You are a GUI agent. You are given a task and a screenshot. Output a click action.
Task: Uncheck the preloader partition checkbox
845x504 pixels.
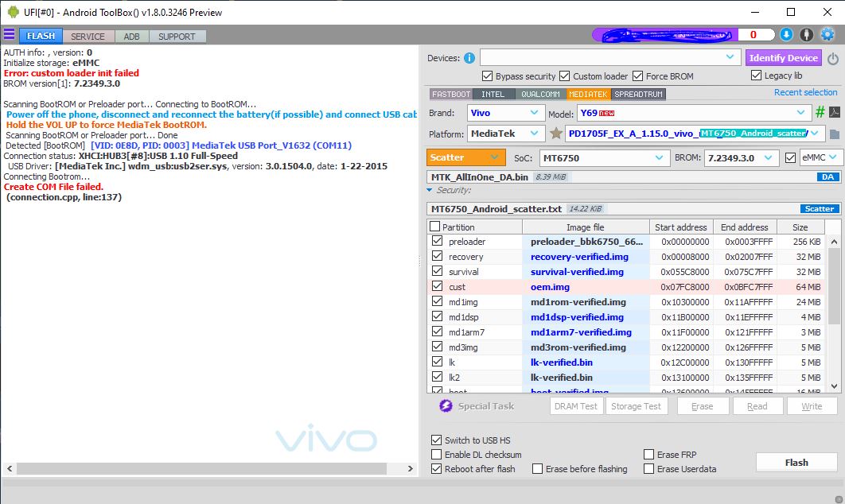(x=437, y=241)
